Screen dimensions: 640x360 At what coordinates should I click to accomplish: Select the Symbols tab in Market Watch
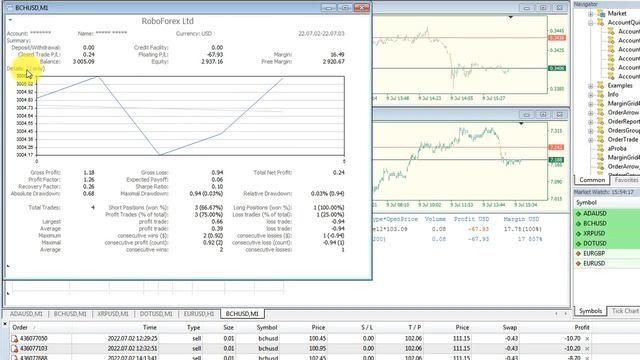[x=590, y=311]
